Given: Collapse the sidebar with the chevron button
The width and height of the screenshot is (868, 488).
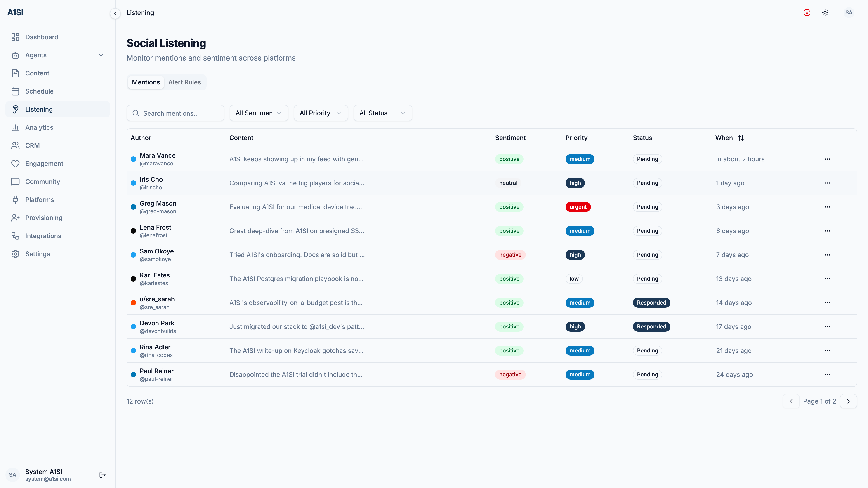Looking at the screenshot, I should 115,14.
